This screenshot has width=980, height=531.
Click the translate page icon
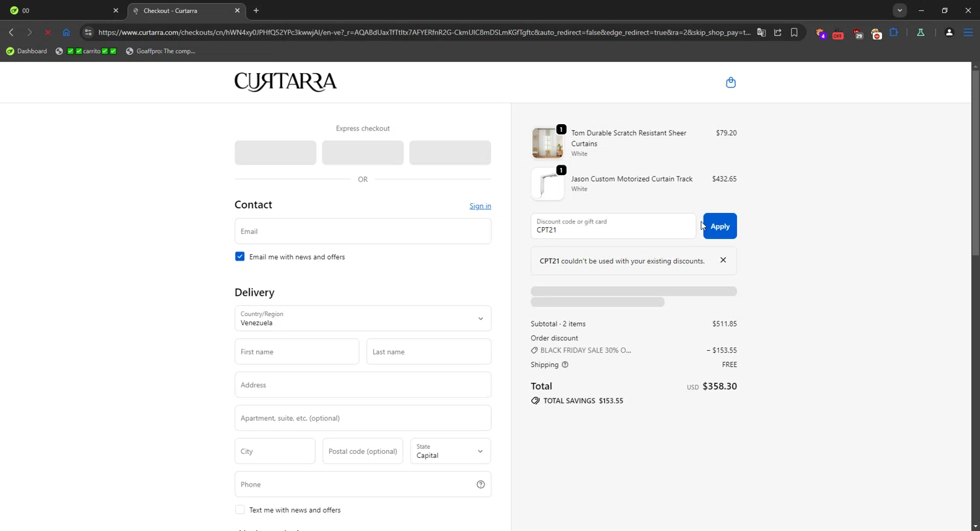pos(761,32)
